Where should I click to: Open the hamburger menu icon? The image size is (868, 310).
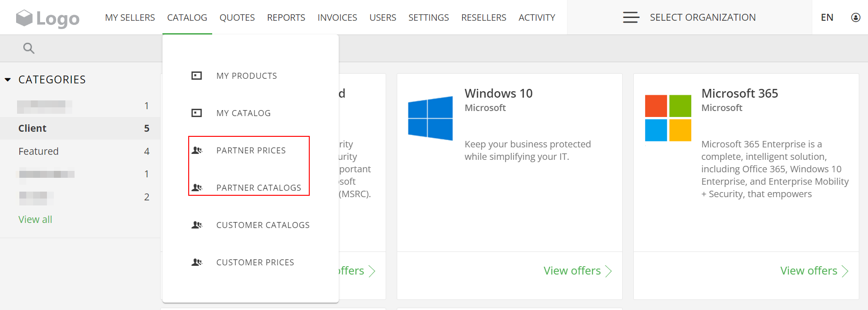click(631, 18)
